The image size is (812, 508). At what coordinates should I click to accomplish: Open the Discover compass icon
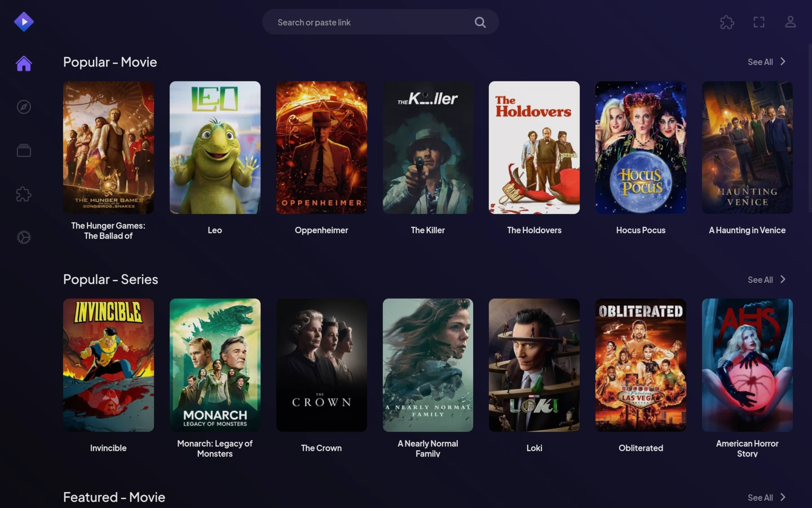(24, 107)
